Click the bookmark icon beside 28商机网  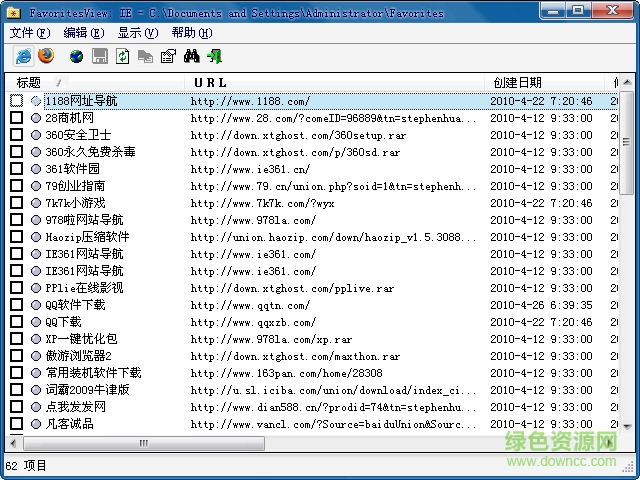click(36, 118)
